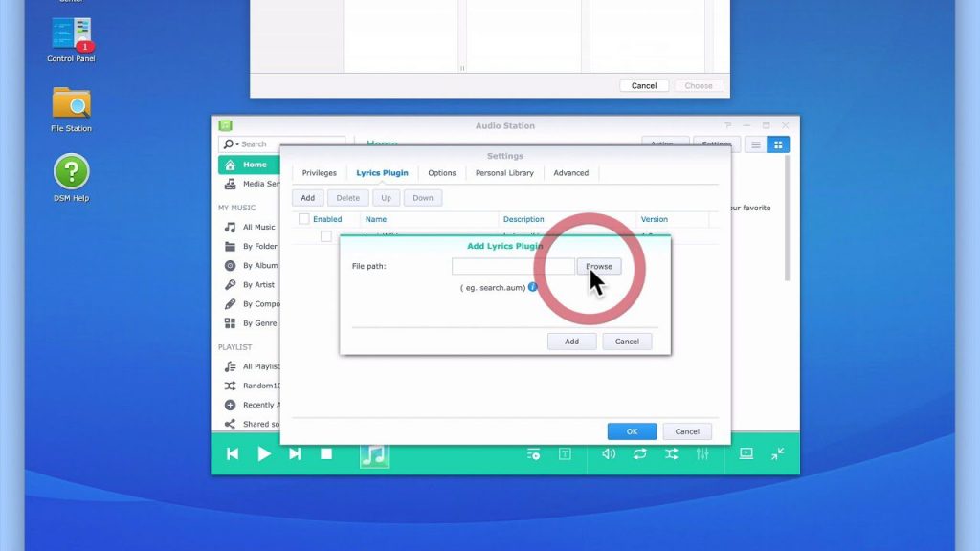Open File Station desktop icon
Viewport: 980px width, 551px height.
pos(71,109)
